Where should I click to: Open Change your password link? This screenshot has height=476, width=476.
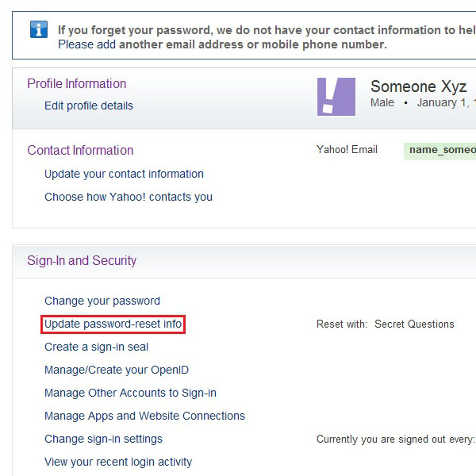(x=102, y=301)
